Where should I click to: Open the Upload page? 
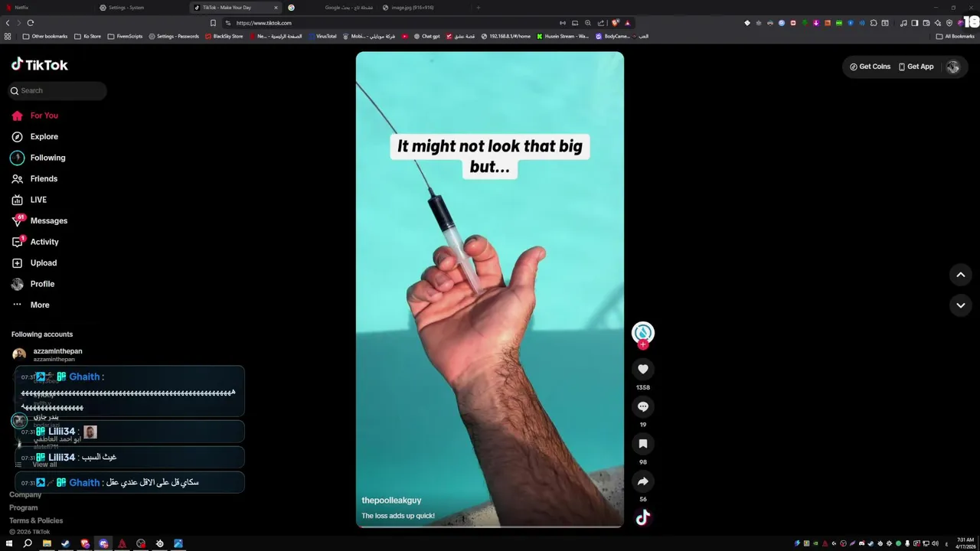34,262
